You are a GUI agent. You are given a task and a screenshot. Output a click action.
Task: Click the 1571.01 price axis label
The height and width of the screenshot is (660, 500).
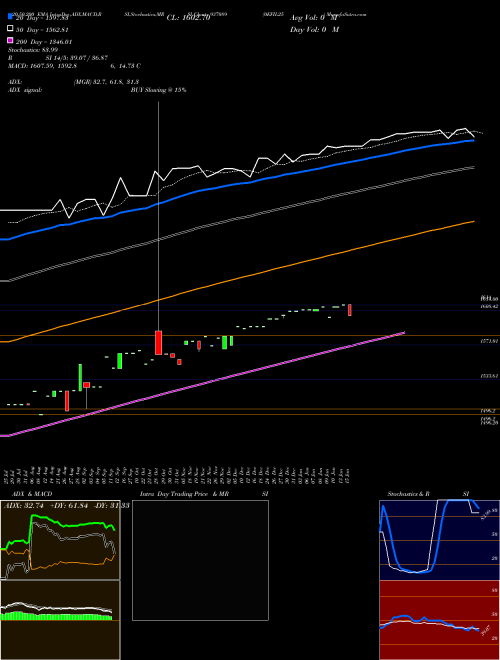[489, 341]
